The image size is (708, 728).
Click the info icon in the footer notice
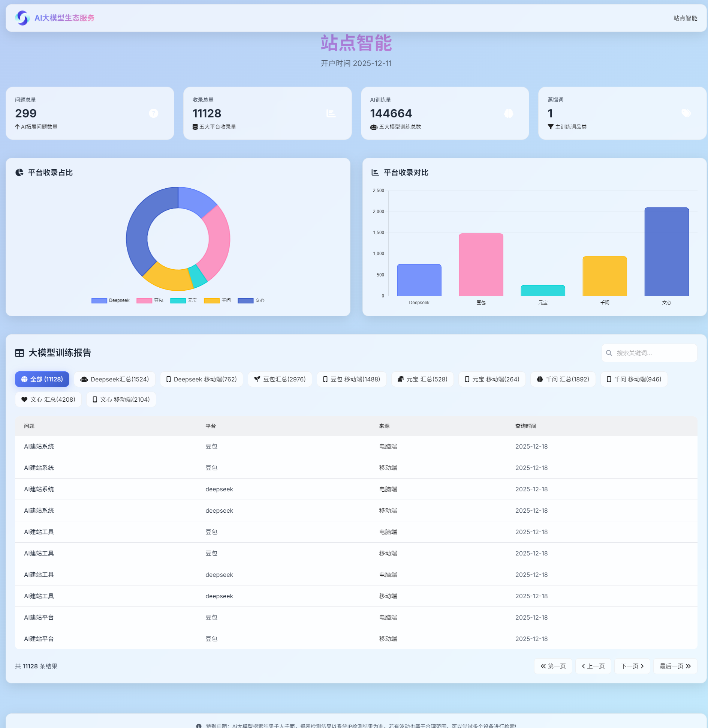(x=199, y=726)
